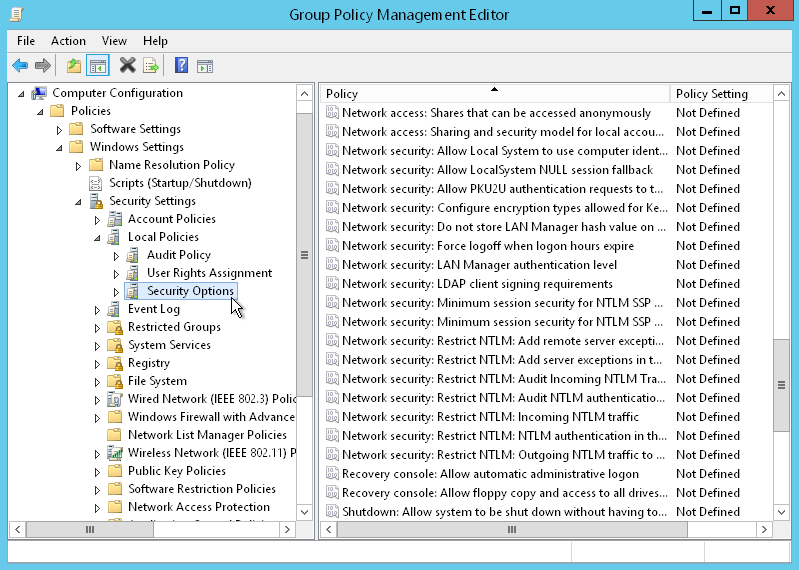Viewport: 799px width, 570px height.
Task: Click the Back arrow toolbar icon
Action: coord(20,66)
